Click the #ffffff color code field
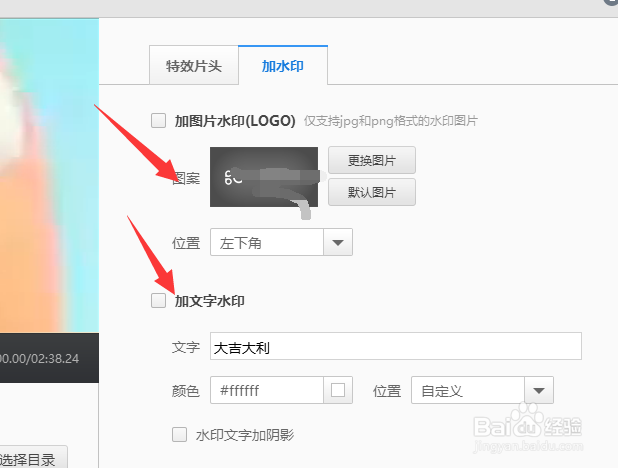618x468 pixels. click(x=267, y=390)
